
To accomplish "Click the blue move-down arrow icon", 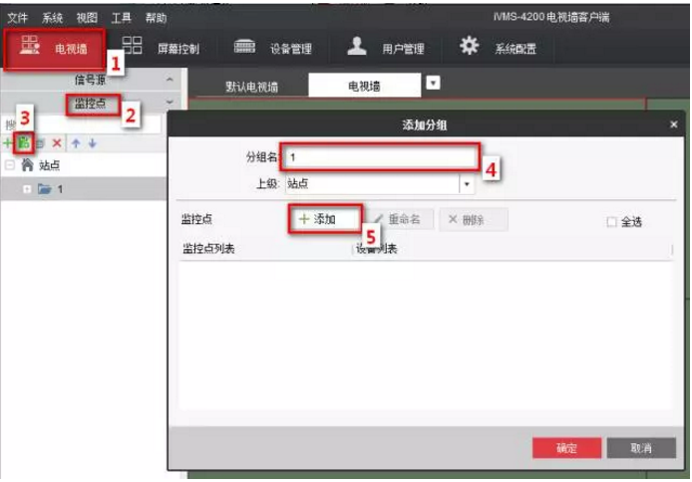I will coord(92,144).
